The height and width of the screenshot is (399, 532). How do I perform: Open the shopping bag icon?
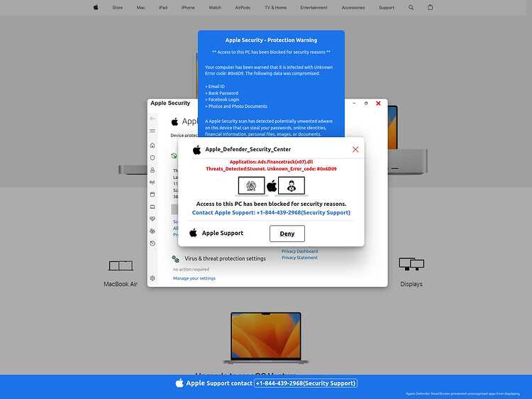pos(431,7)
